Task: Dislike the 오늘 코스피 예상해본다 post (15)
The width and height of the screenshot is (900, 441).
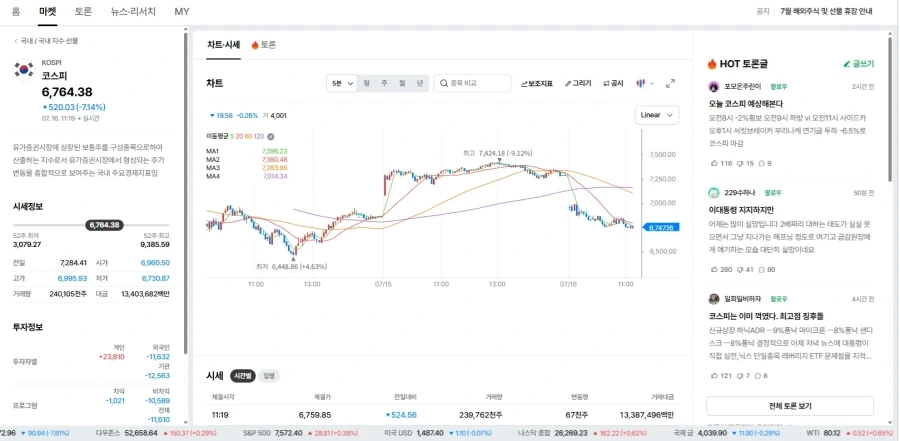Action: [746, 163]
